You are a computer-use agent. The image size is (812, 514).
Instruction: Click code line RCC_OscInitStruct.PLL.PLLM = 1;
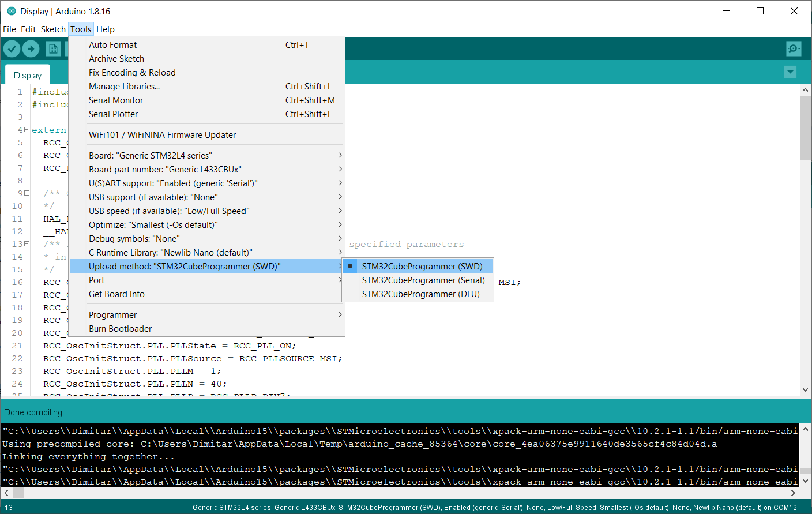click(132, 372)
